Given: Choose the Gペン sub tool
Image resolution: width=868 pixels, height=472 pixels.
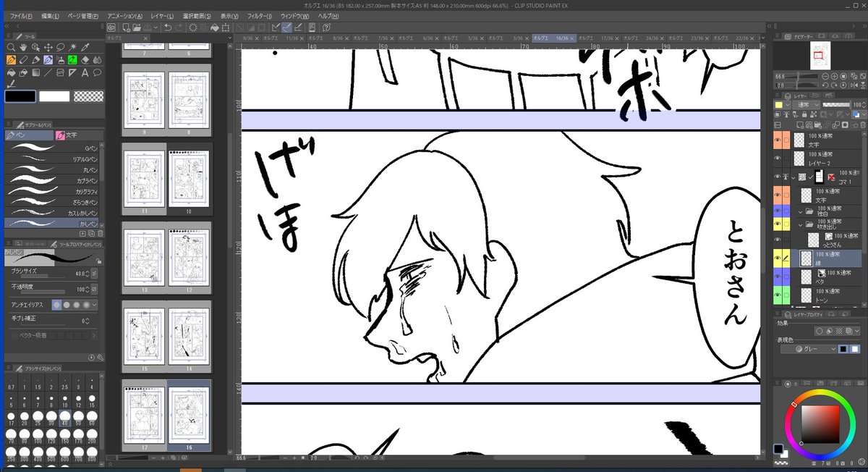Looking at the screenshot, I should (x=51, y=147).
